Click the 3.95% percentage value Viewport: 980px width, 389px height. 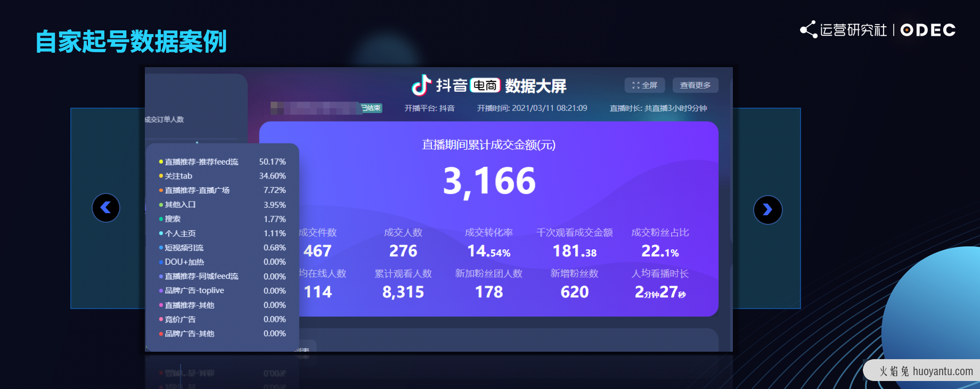pos(275,205)
